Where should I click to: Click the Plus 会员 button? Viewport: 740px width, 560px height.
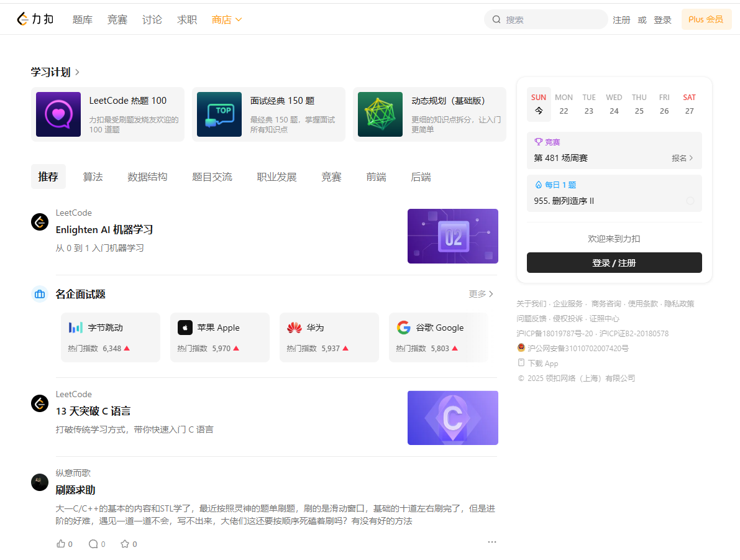pyautogui.click(x=706, y=19)
